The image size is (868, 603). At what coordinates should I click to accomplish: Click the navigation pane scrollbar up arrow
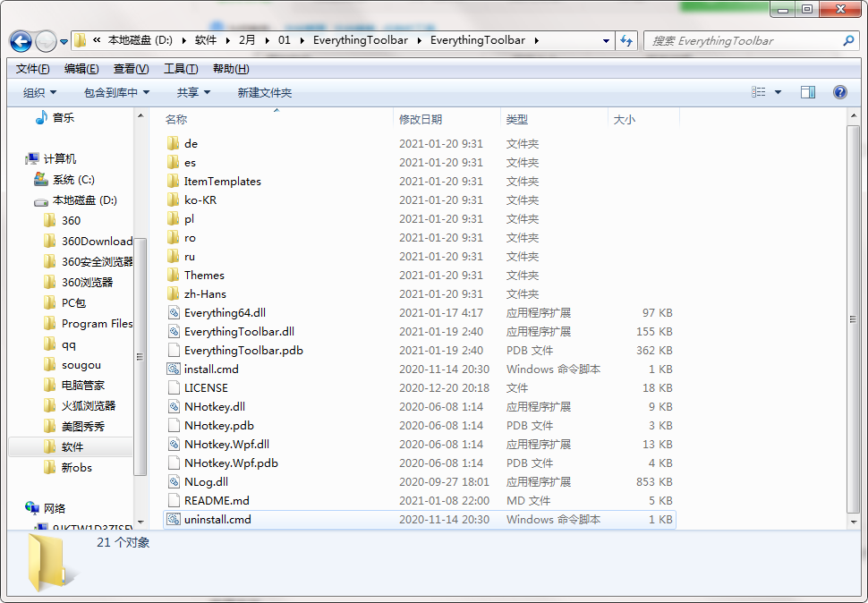point(140,115)
